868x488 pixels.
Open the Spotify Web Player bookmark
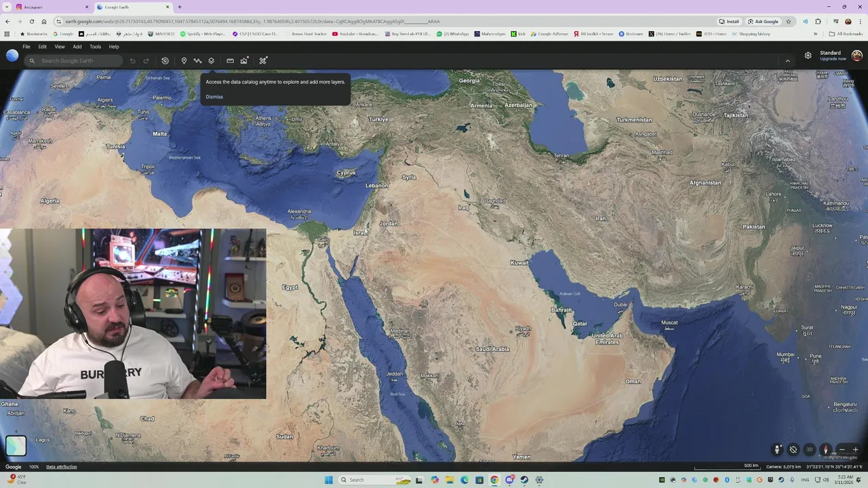pyautogui.click(x=203, y=33)
